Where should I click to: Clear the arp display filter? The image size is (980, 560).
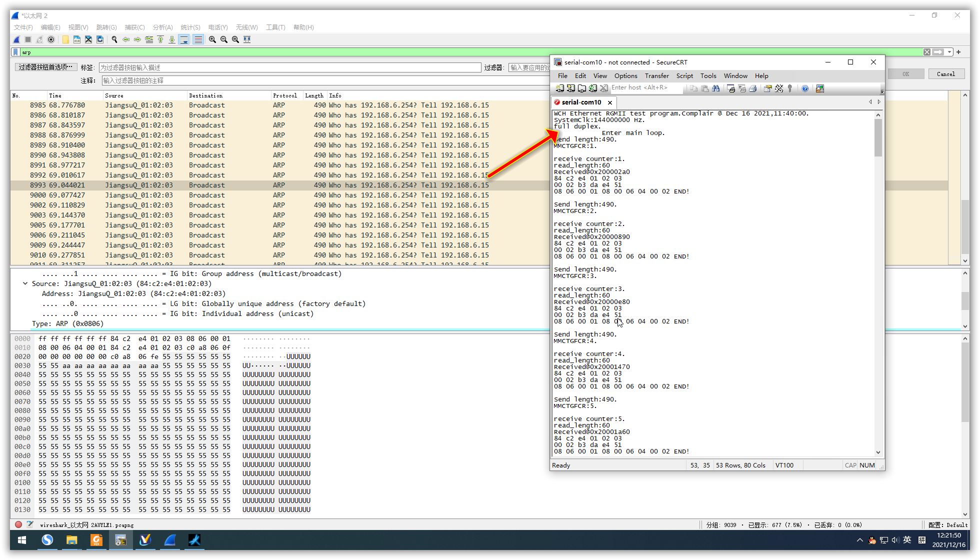tap(926, 52)
